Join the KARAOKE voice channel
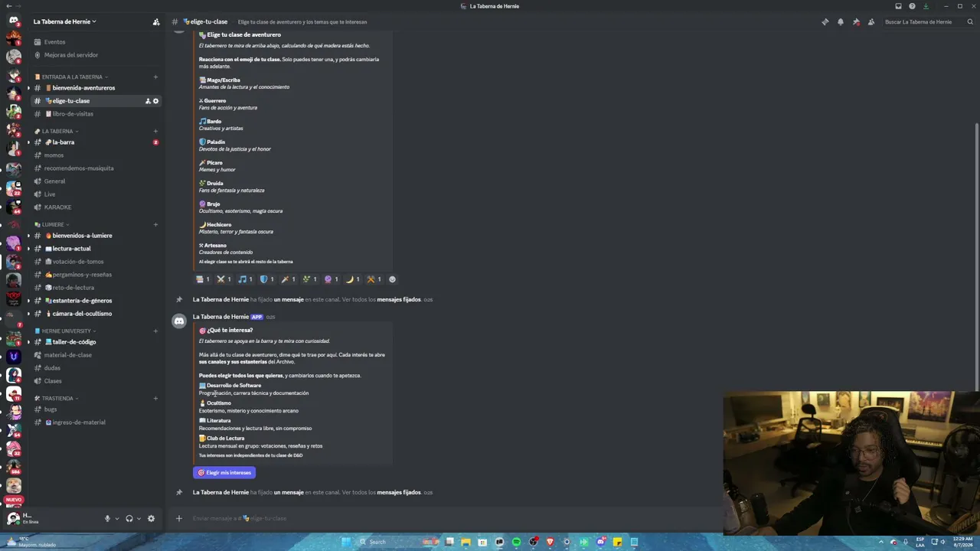 (96, 207)
